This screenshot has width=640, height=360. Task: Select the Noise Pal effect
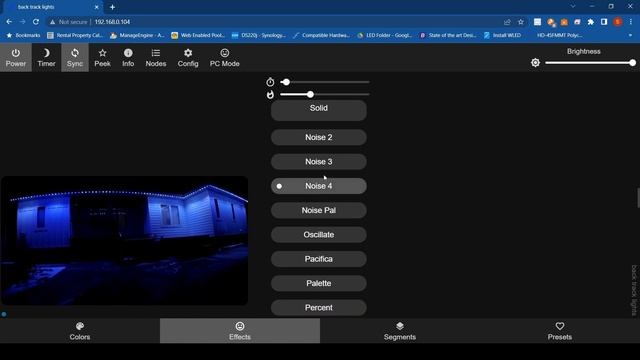[x=319, y=210]
